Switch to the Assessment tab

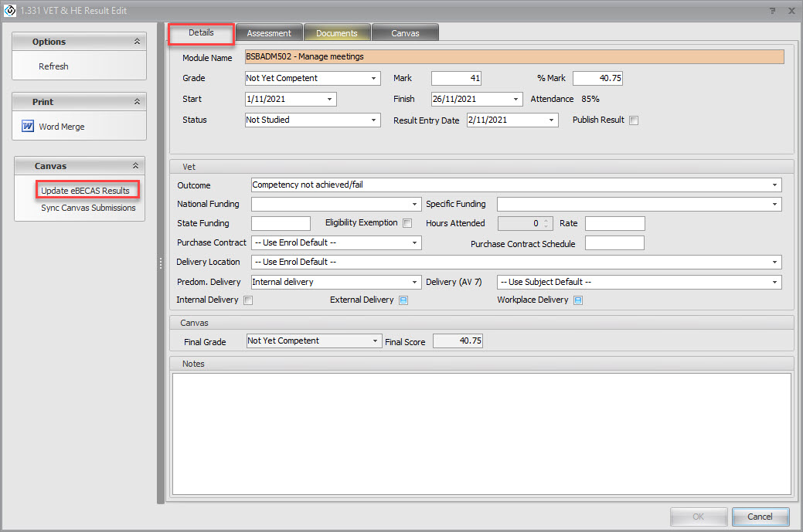[x=269, y=33]
